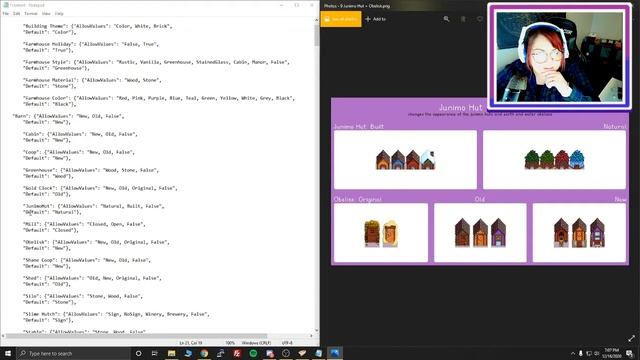The height and width of the screenshot is (360, 640).
Task: Click the Type here to search box
Action: coord(73,353)
